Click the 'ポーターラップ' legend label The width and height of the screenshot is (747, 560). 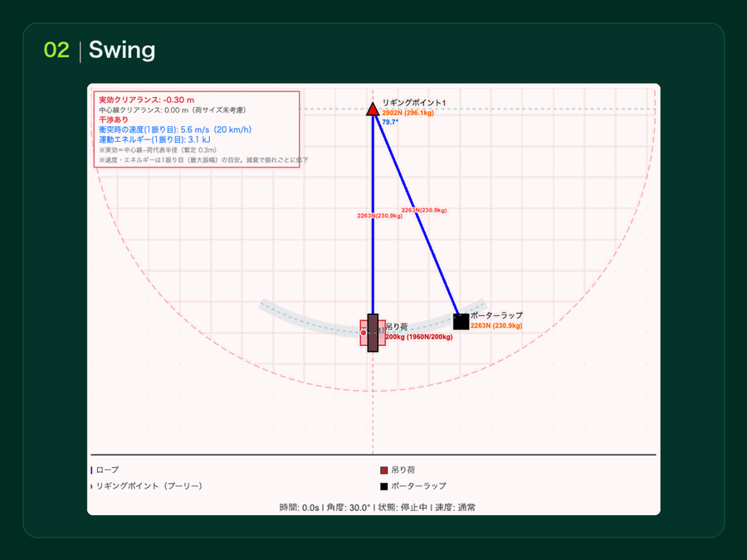pos(419,486)
